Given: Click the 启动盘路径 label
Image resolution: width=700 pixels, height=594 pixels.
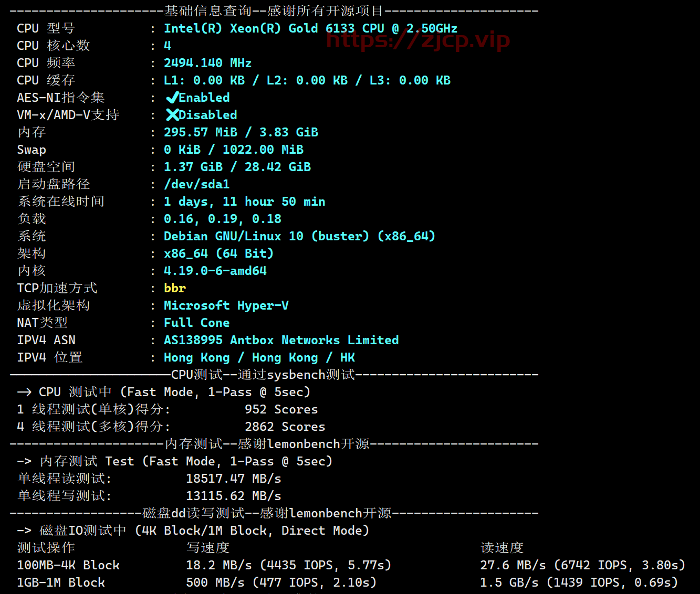Looking at the screenshot, I should (54, 184).
